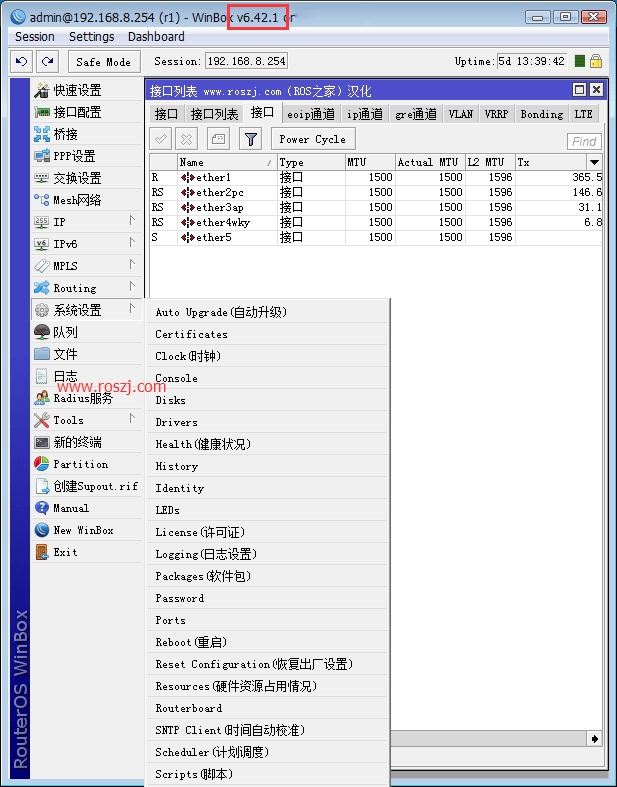The width and height of the screenshot is (617, 787).
Task: Select Clock(时钟) menu entry
Action: pos(267,356)
